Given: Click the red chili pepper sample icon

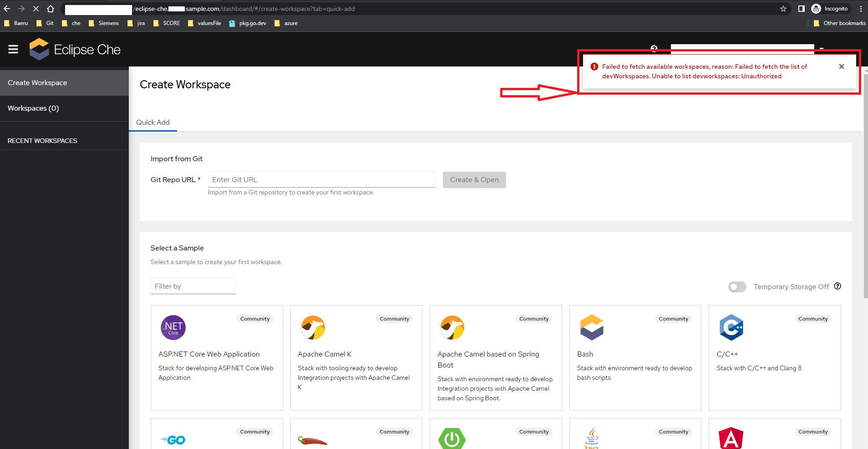Looking at the screenshot, I should [x=313, y=440].
